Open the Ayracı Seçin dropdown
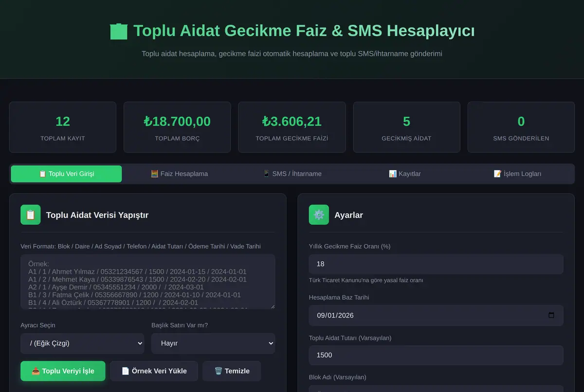The width and height of the screenshot is (584, 392). pos(82,343)
